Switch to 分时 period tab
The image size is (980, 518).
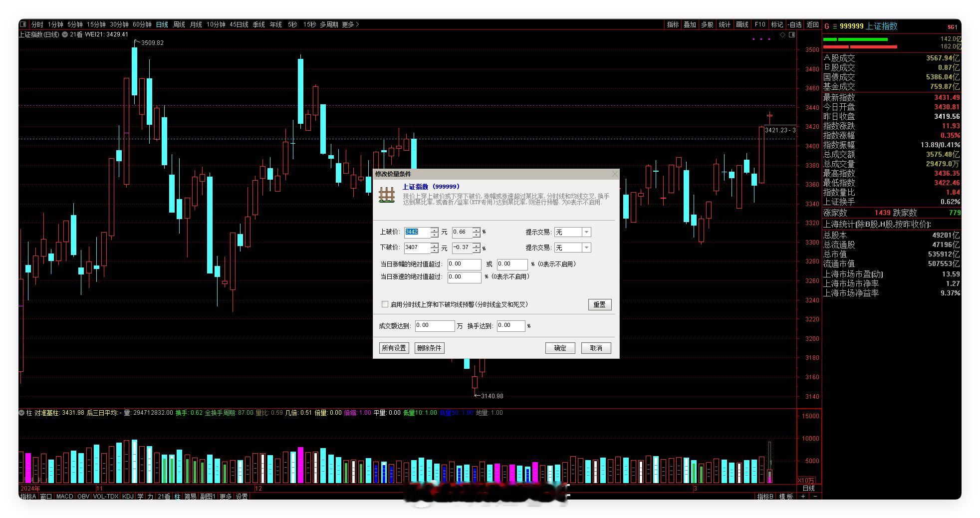pos(37,24)
